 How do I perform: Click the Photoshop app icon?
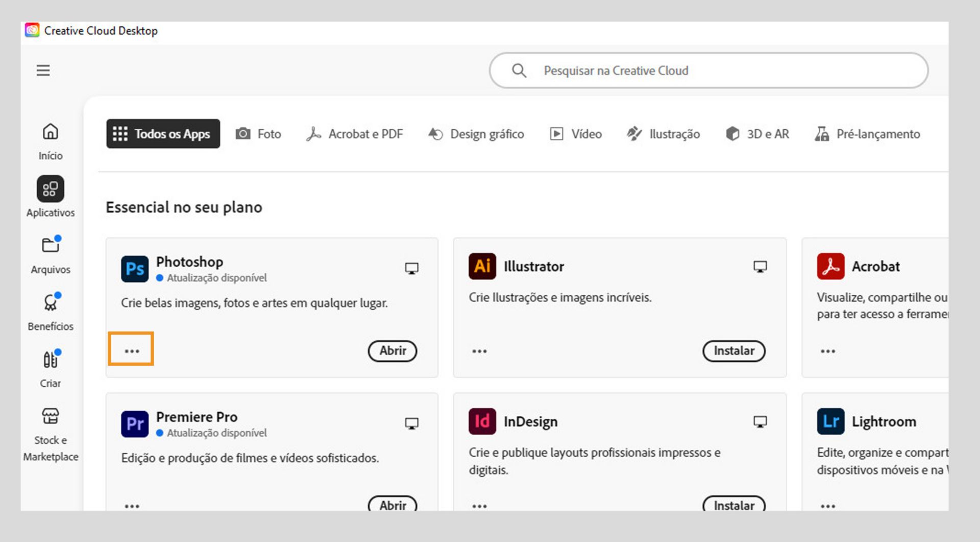point(135,269)
